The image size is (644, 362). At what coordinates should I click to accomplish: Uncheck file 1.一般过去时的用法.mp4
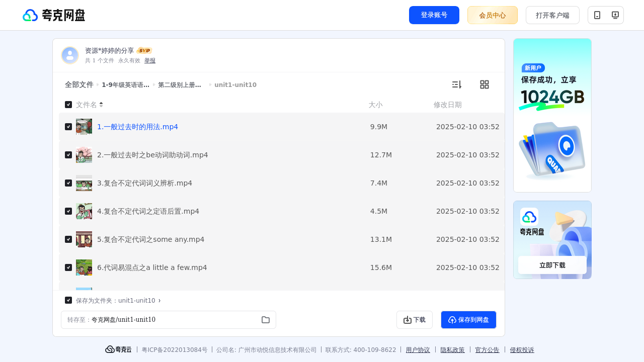tap(68, 127)
